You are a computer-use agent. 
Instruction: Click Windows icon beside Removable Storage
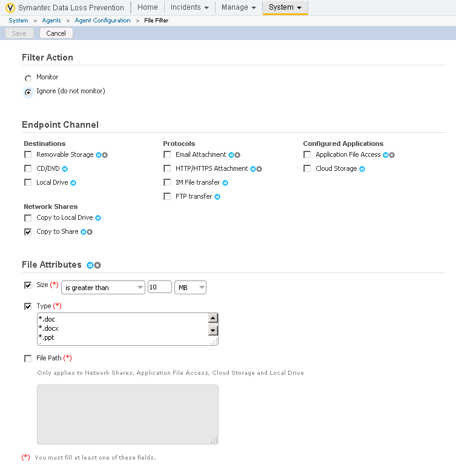click(x=99, y=155)
